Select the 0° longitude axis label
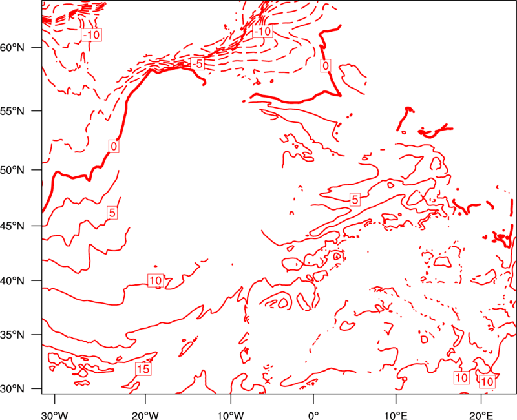The width and height of the screenshot is (517, 420). 313,415
